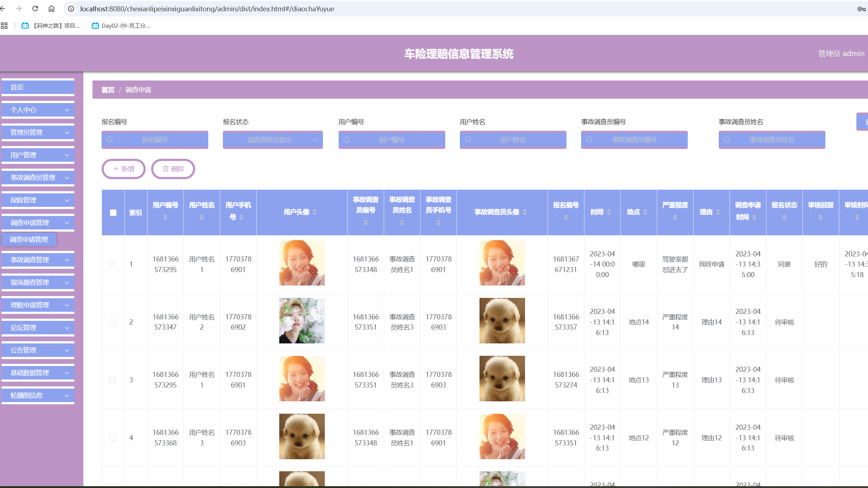Sort by the 报名状态 column arrows

[784, 217]
